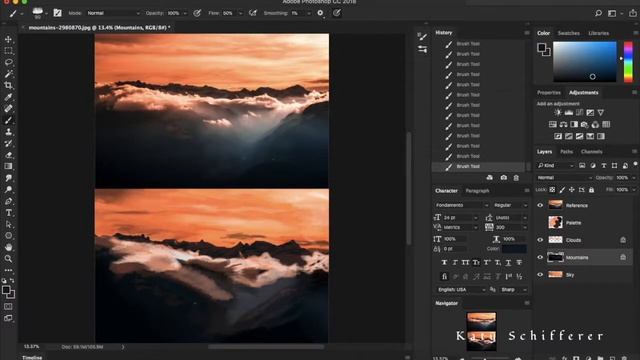Open the search icon at top right
This screenshot has height=360, width=640.
tap(598, 13)
